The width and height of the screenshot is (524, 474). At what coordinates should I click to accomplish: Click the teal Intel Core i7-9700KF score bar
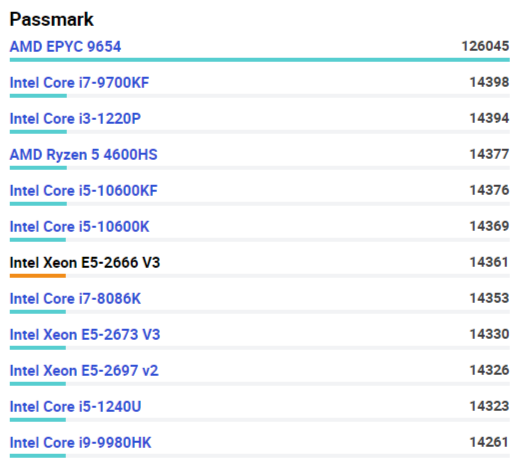(38, 96)
